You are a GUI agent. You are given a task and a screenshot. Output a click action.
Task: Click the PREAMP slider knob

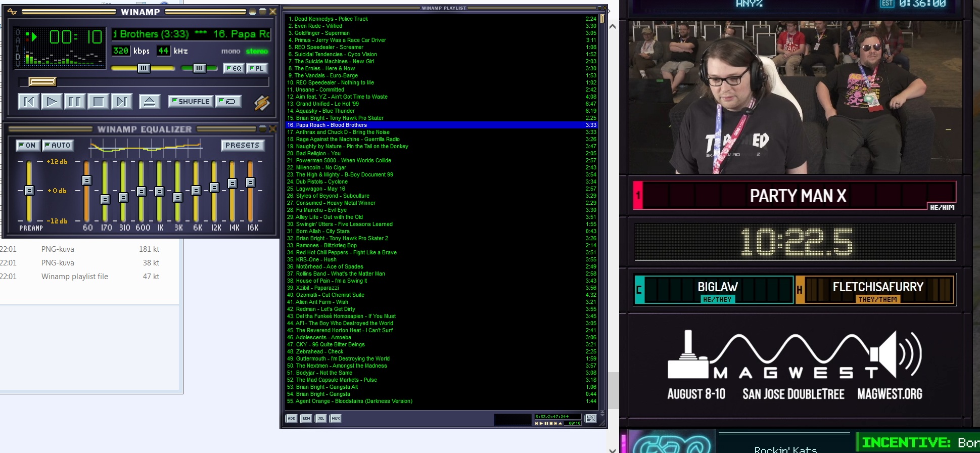(29, 191)
